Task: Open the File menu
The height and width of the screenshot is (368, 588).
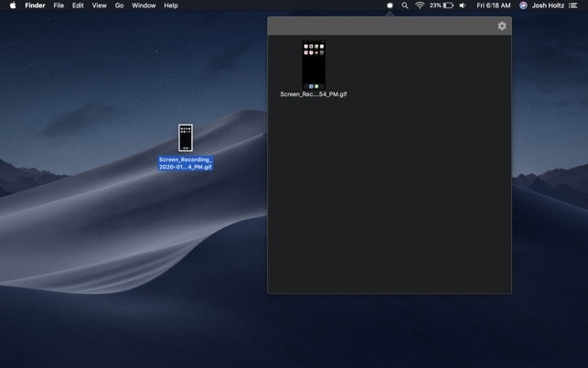Action: point(59,5)
